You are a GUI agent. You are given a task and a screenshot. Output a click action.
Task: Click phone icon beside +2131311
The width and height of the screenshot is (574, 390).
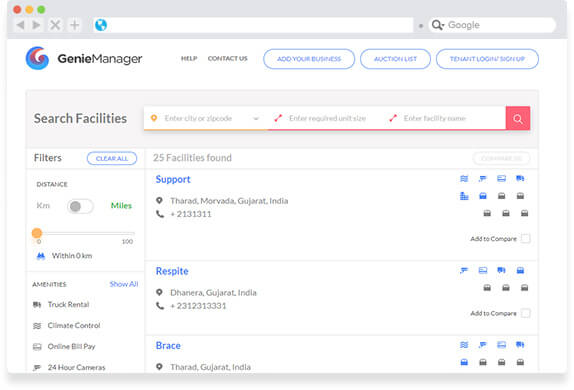pyautogui.click(x=160, y=214)
